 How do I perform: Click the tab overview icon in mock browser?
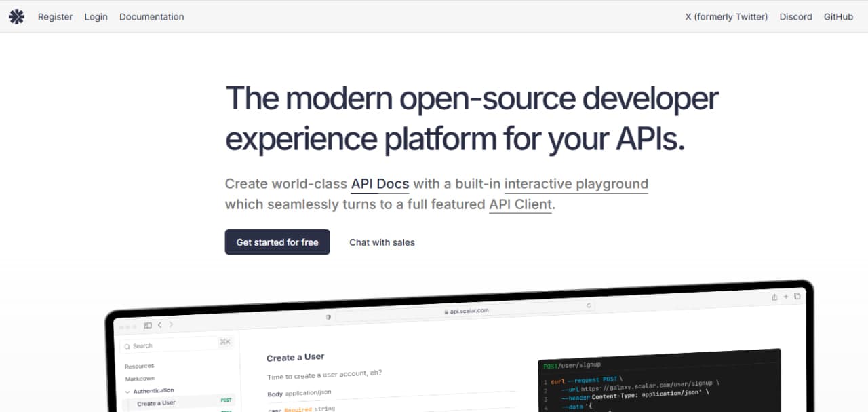pos(797,297)
